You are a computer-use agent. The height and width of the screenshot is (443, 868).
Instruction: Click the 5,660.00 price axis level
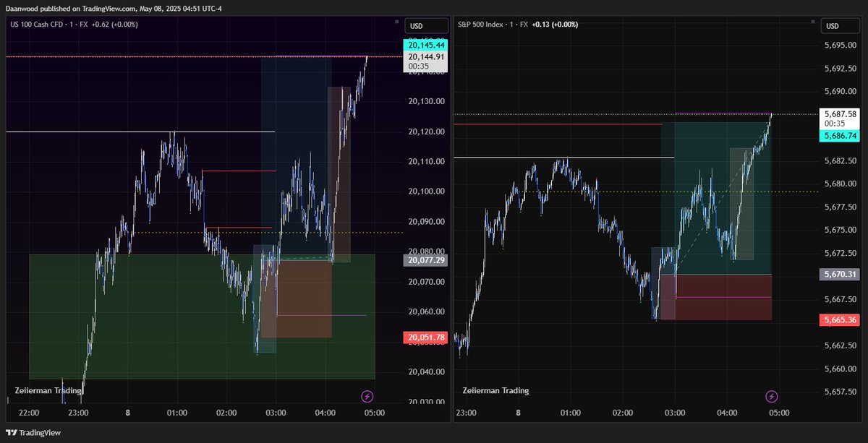[x=841, y=369]
